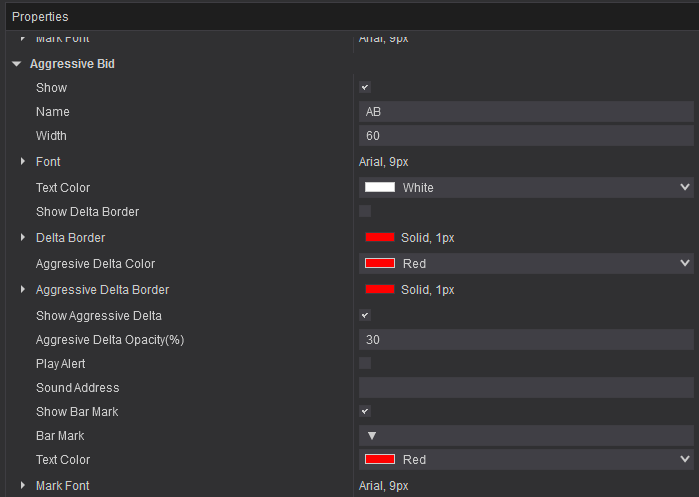Click the Width field showing 60
699x497 pixels.
click(x=525, y=136)
